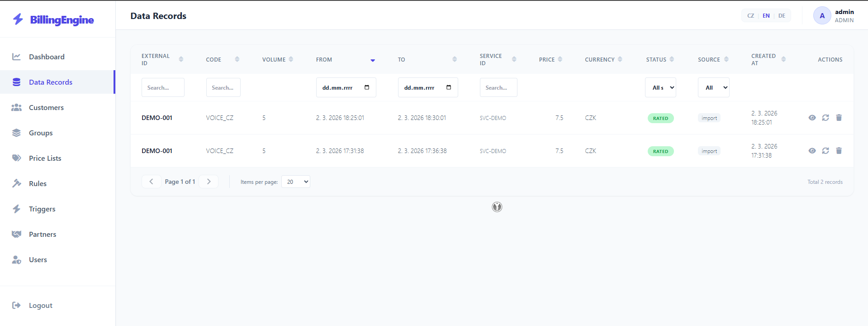Open the calendar picker in From filter
The height and width of the screenshot is (326, 868).
coord(367,87)
